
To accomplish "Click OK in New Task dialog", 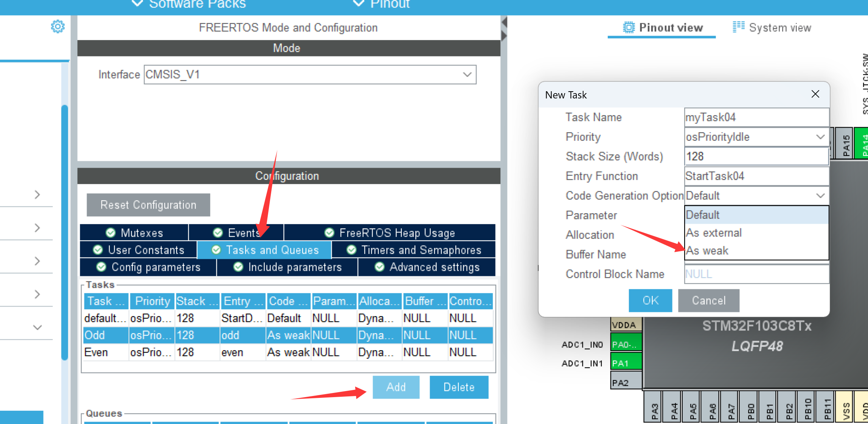I will (650, 301).
